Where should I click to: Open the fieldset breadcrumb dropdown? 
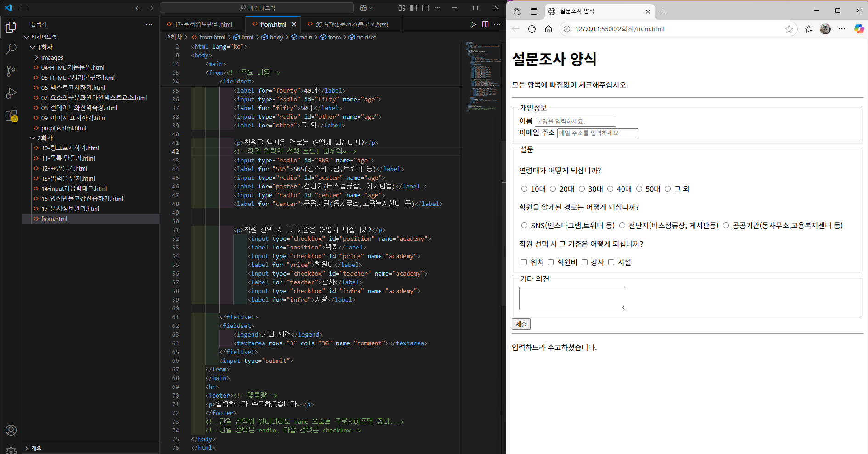click(362, 37)
